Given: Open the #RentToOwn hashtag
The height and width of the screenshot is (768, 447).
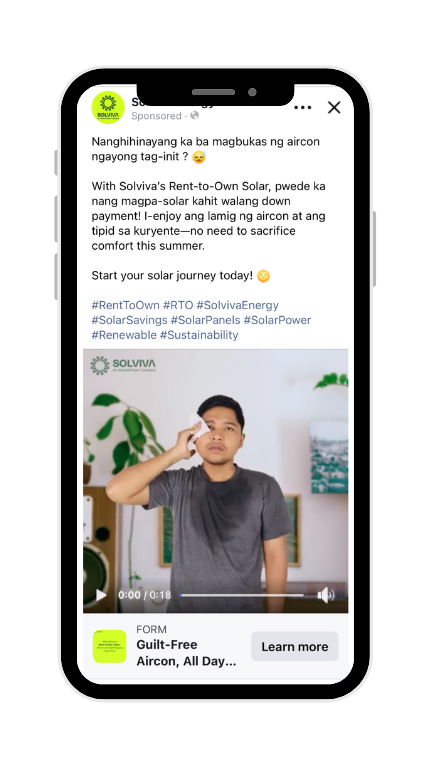Looking at the screenshot, I should (125, 305).
